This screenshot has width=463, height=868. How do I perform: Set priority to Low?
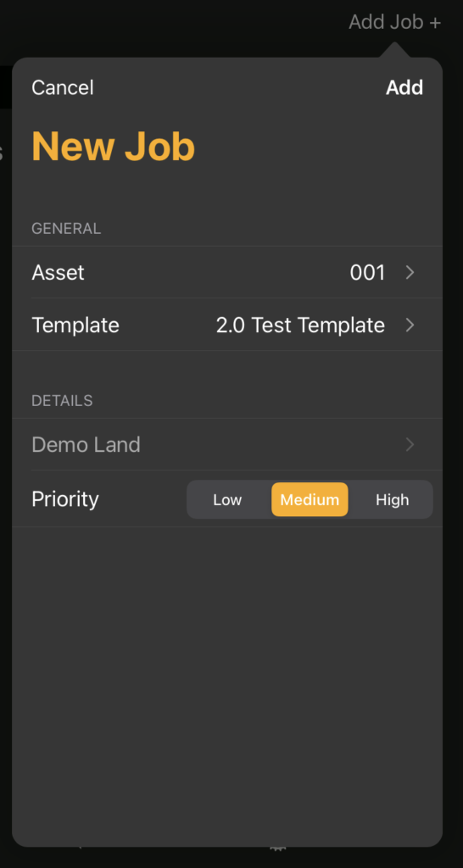(227, 500)
